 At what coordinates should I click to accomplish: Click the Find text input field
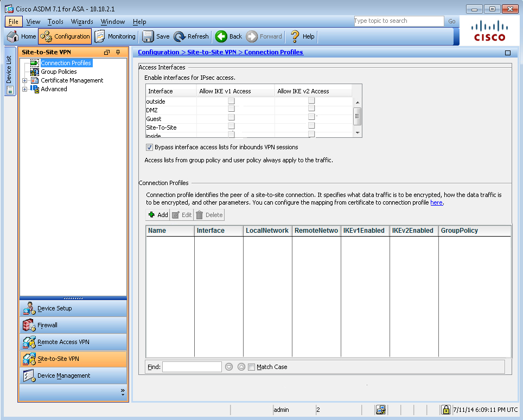192,367
